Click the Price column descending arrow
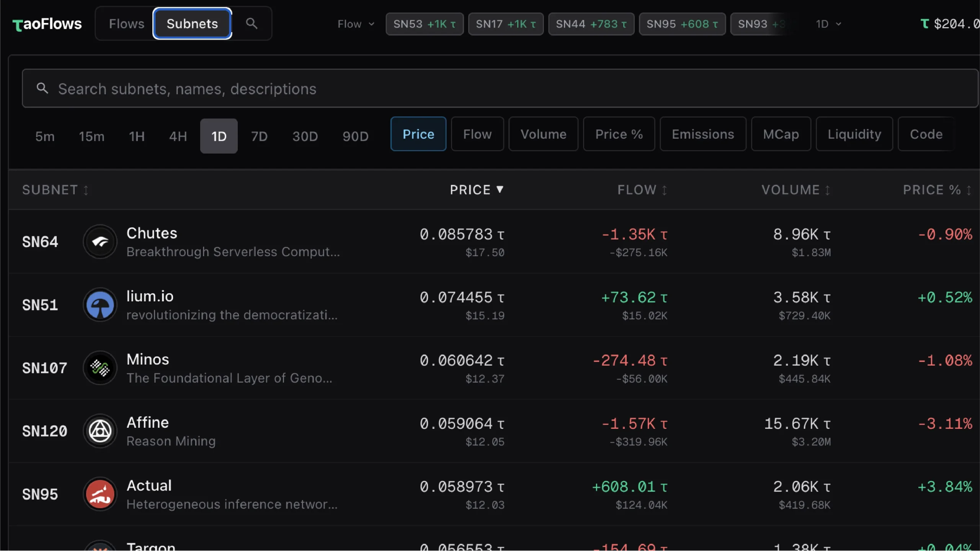The image size is (980, 551). (500, 189)
